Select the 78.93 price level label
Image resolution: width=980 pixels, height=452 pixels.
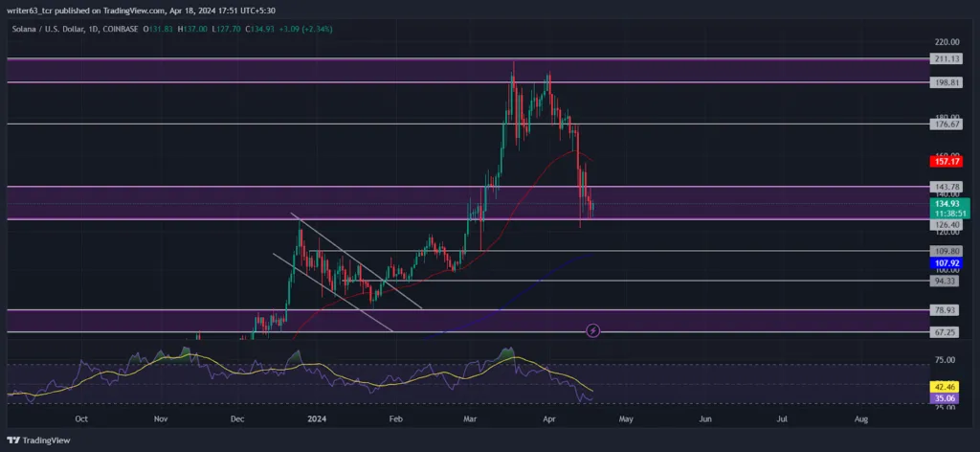pyautogui.click(x=943, y=310)
